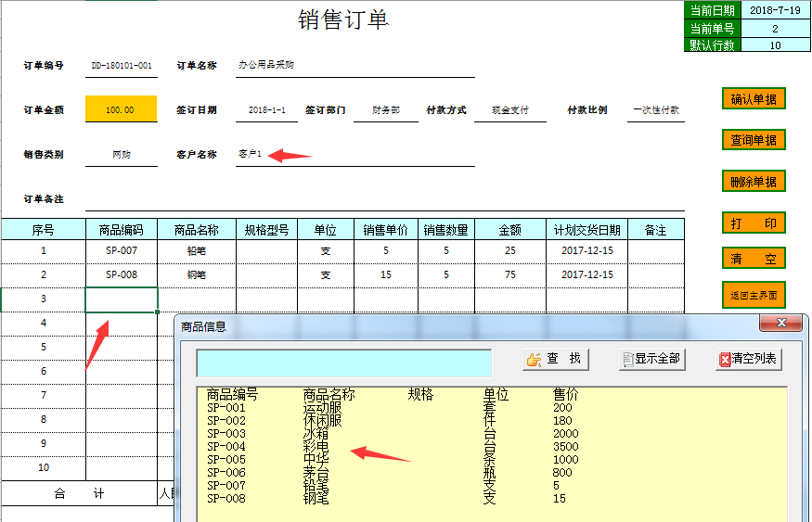Screen dimensions: 812x522
Task: Select SP-004 彩电 row in list
Action: [x=492, y=447]
